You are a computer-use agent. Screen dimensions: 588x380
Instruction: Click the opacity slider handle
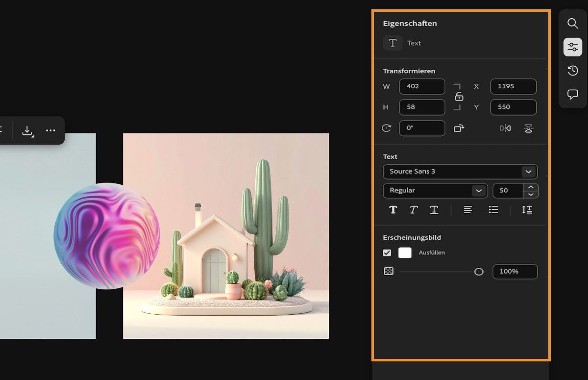[479, 272]
